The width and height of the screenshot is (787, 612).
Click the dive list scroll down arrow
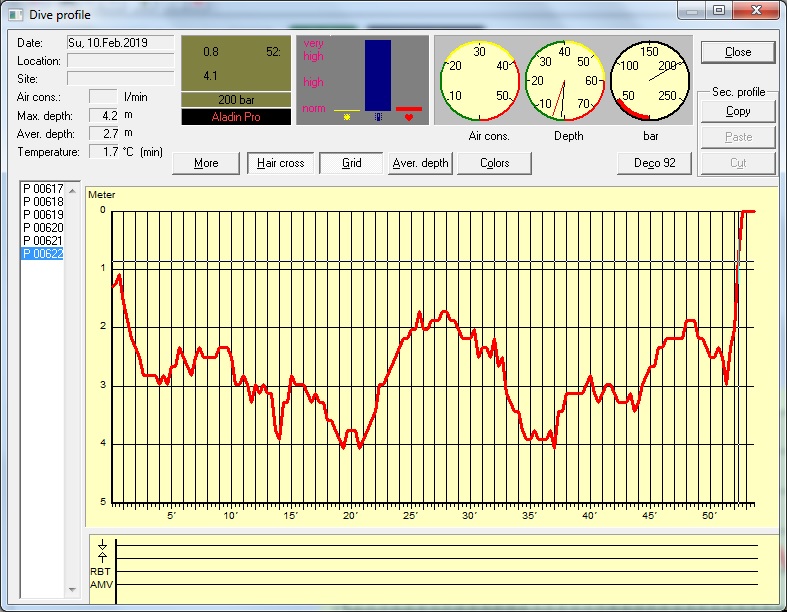(x=72, y=589)
